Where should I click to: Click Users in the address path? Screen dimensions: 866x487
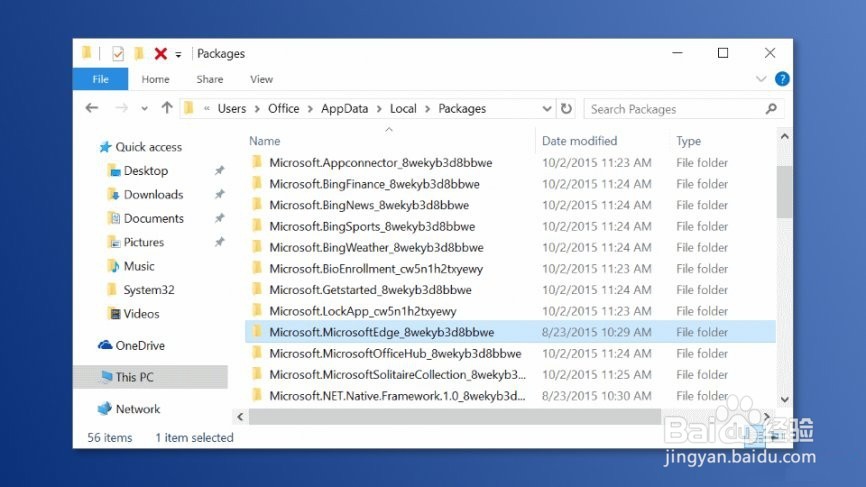click(231, 109)
